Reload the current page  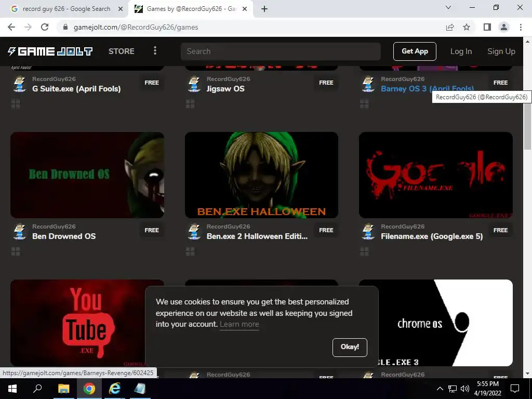pos(45,27)
